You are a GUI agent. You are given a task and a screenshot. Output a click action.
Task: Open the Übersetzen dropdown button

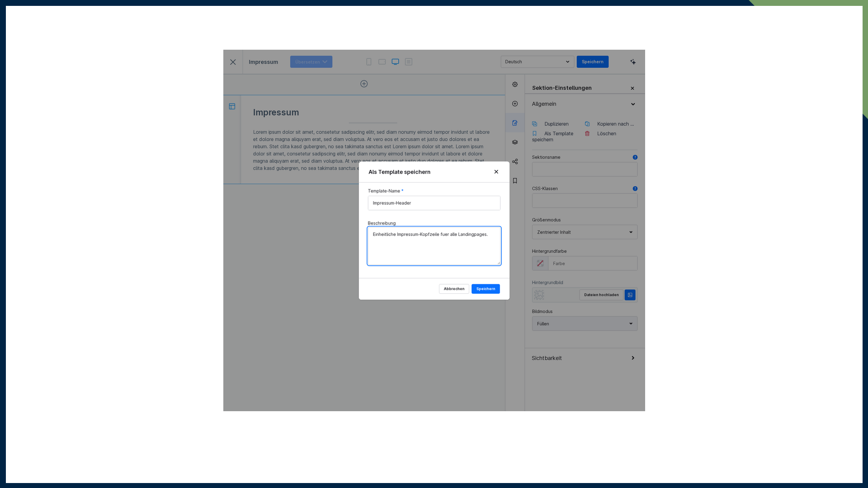[311, 62]
